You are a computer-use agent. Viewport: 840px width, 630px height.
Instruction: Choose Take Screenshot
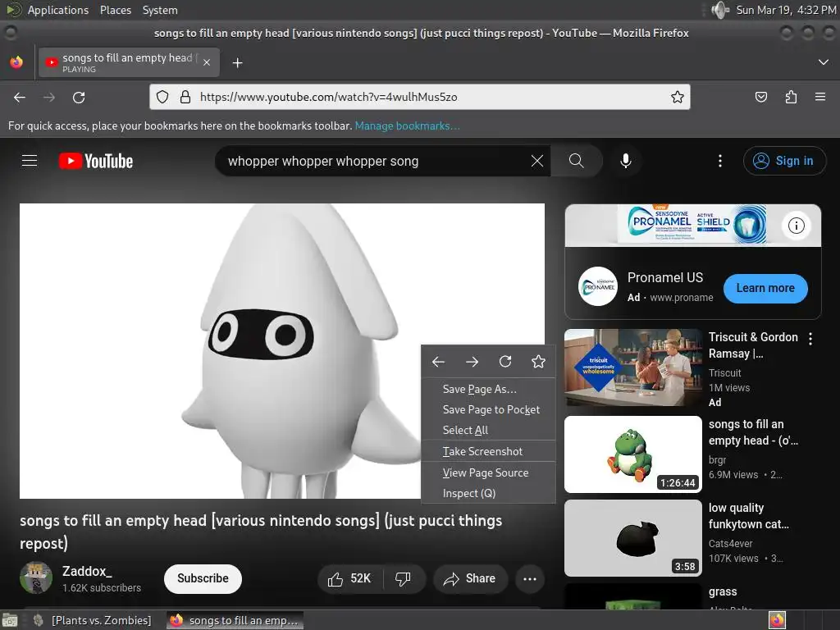488,452
